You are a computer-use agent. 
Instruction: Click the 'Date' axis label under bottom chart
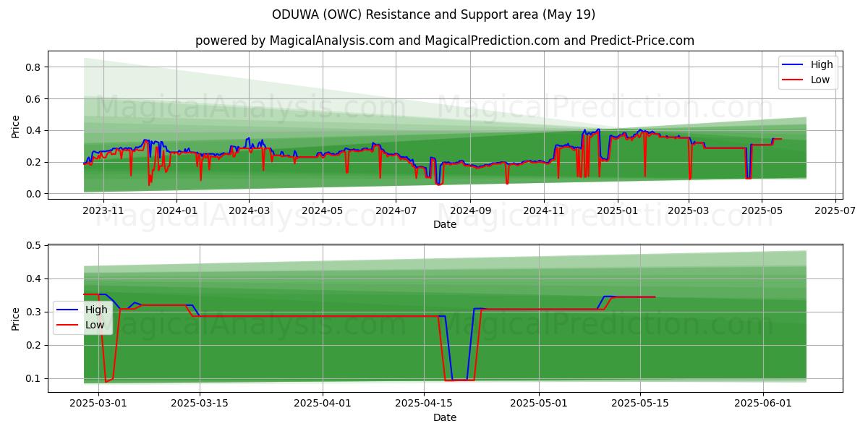point(445,417)
